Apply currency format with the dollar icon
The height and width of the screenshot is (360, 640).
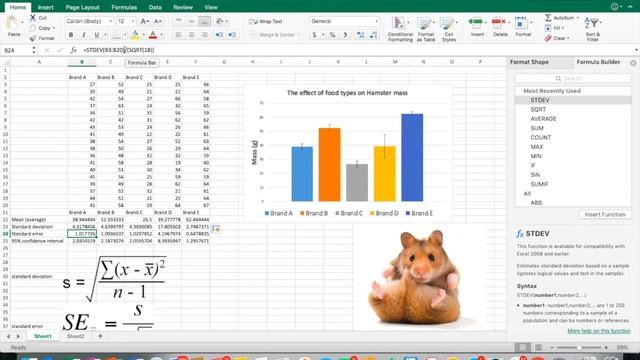pyautogui.click(x=314, y=35)
